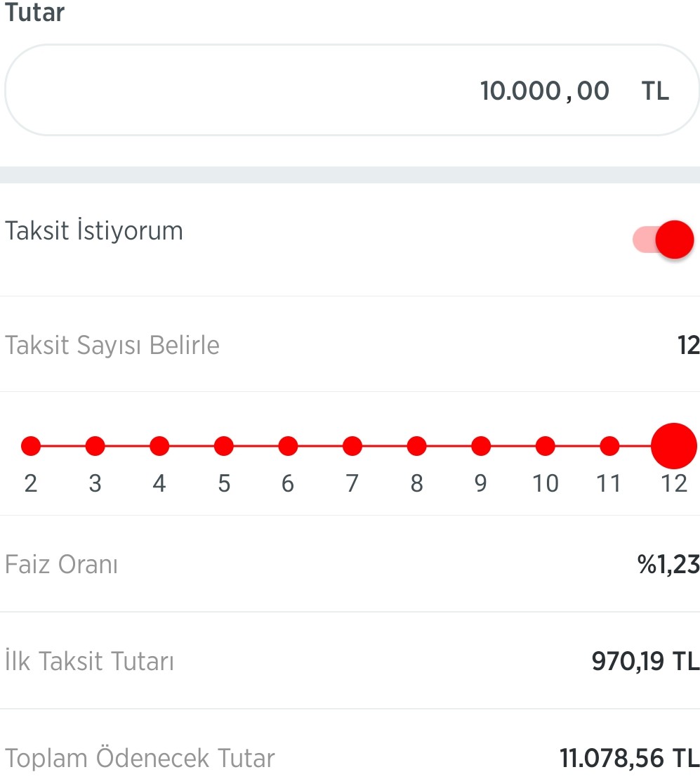Select 7 installments on the slider

(352, 446)
